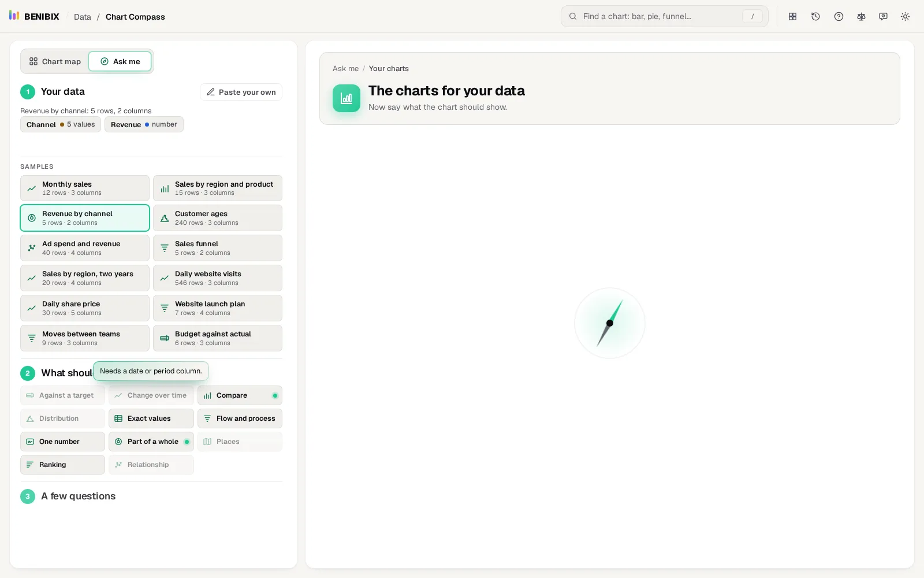This screenshot has width=924, height=578.
Task: Click the Your data step heading
Action: (x=63, y=91)
